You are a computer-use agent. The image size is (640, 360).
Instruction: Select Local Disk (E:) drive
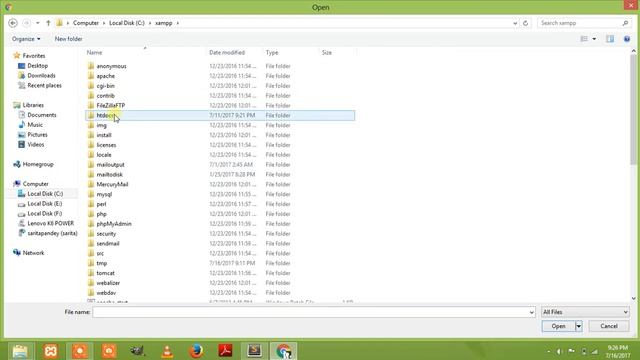pyautogui.click(x=44, y=204)
